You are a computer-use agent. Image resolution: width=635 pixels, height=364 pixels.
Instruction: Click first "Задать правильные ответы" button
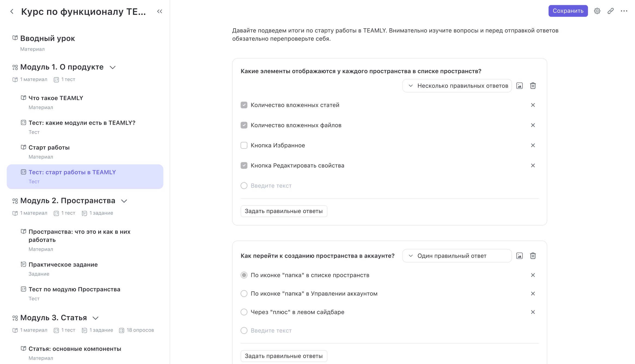[283, 211]
